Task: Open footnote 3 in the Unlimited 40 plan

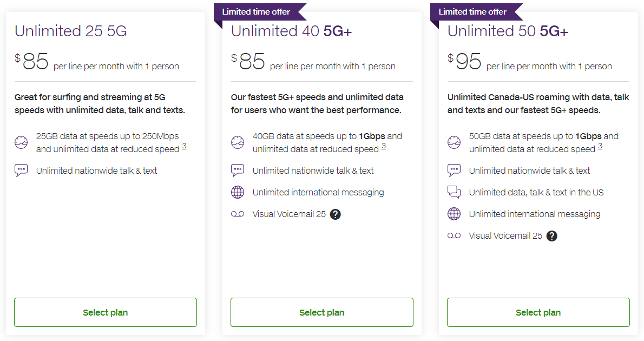Action: pos(384,146)
